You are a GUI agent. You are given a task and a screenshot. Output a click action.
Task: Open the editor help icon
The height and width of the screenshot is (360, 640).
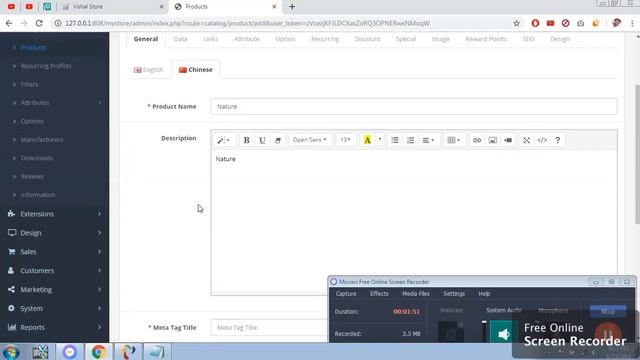(x=558, y=140)
